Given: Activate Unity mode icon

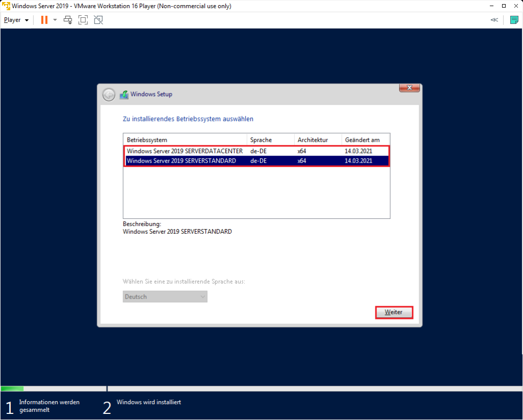Looking at the screenshot, I should coord(98,19).
